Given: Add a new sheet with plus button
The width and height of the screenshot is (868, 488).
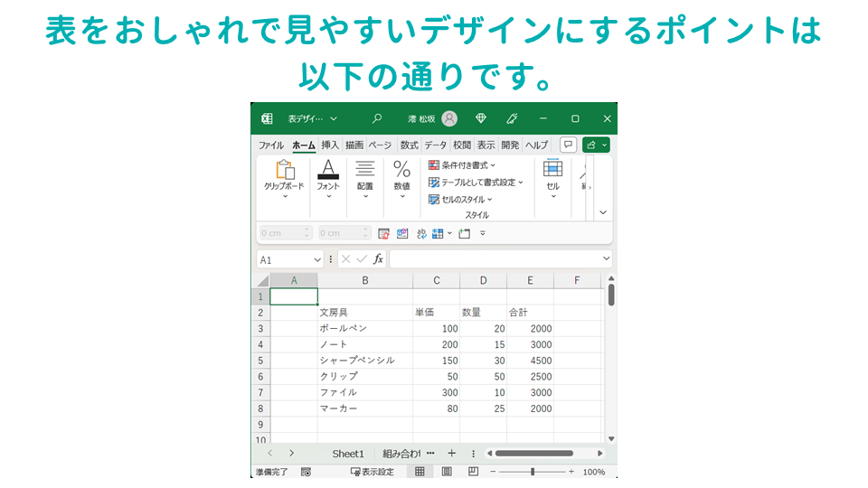Looking at the screenshot, I should [x=452, y=453].
